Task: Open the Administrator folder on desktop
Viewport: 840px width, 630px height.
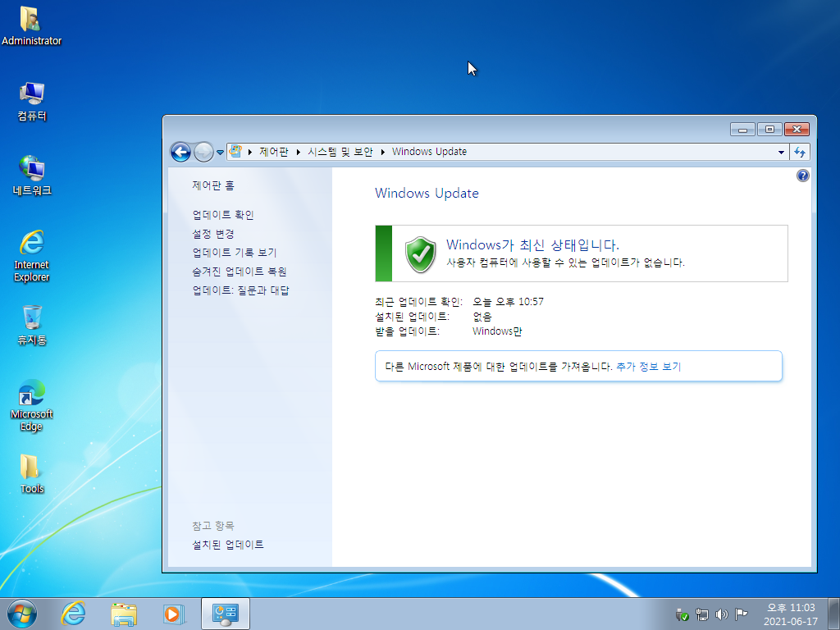Action: pyautogui.click(x=31, y=25)
